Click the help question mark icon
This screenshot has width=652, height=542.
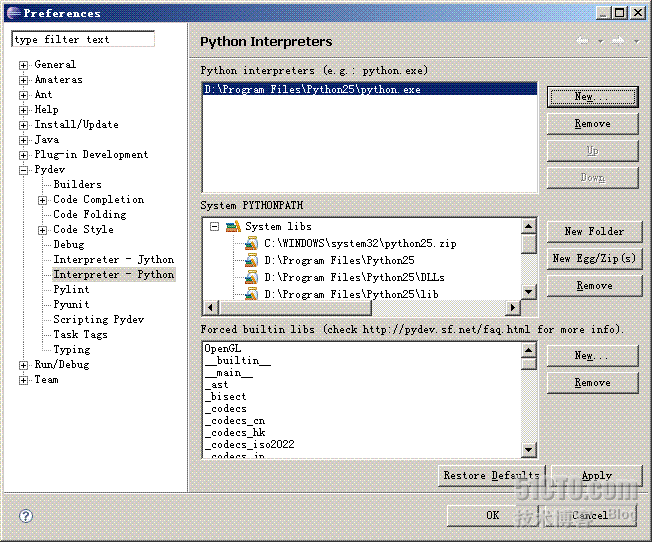click(x=26, y=516)
